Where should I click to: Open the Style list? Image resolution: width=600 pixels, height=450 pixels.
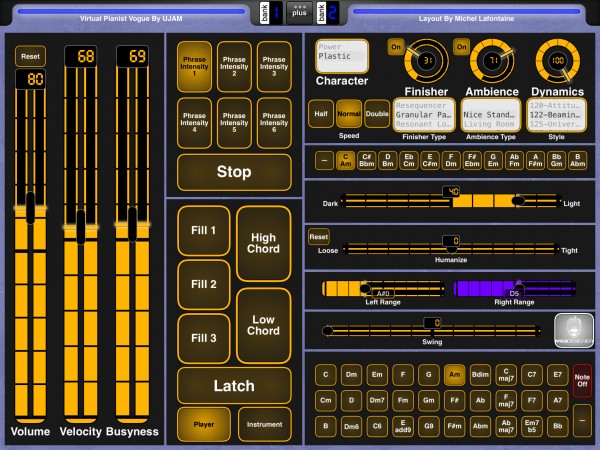pos(556,115)
